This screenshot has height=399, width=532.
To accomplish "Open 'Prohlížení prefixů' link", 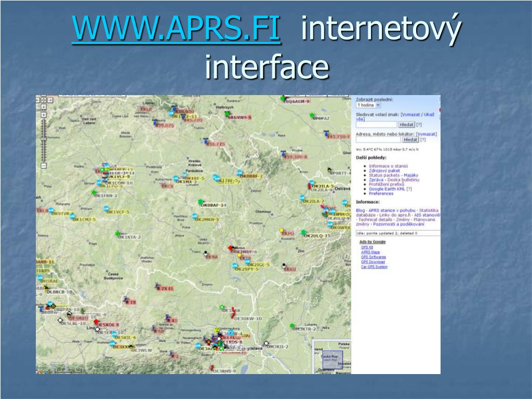I will point(387,184).
